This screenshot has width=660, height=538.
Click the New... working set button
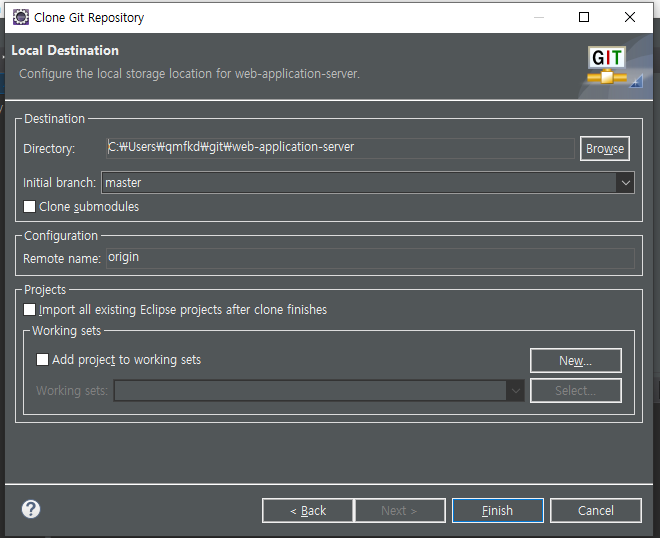[575, 360]
